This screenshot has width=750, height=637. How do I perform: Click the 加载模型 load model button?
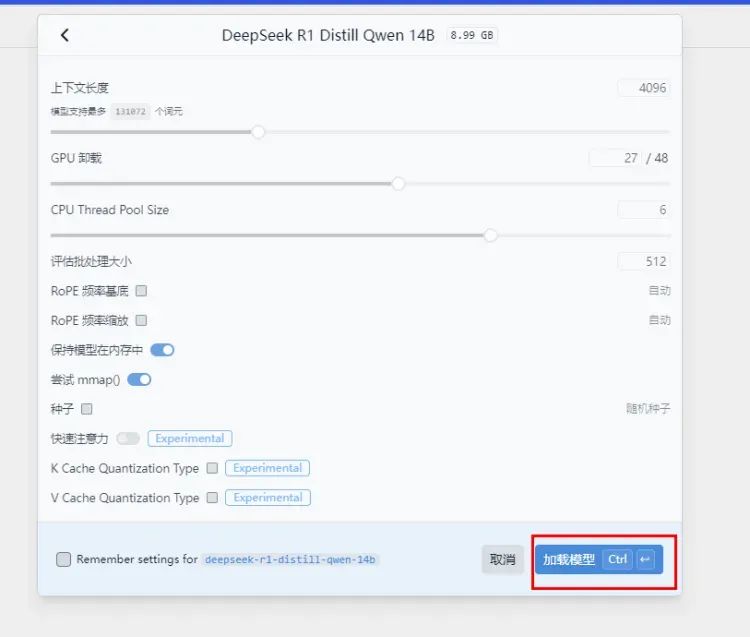pyautogui.click(x=599, y=560)
